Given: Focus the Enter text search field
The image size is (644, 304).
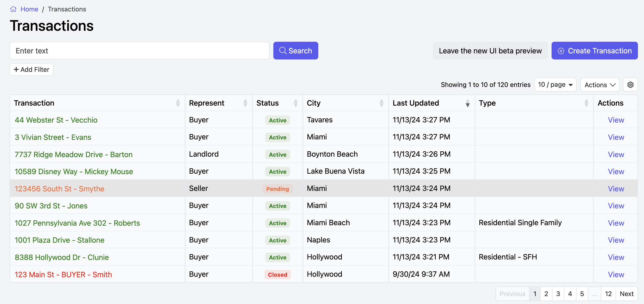Looking at the screenshot, I should click(x=139, y=51).
